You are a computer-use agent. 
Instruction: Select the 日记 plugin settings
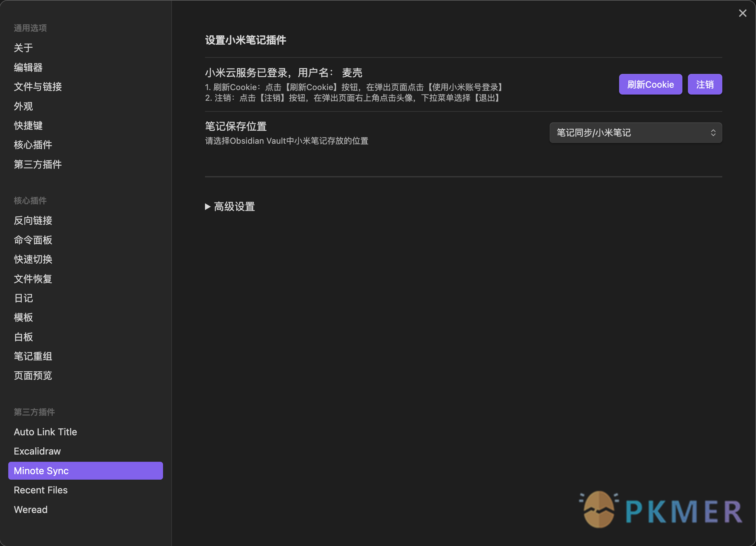[85, 298]
